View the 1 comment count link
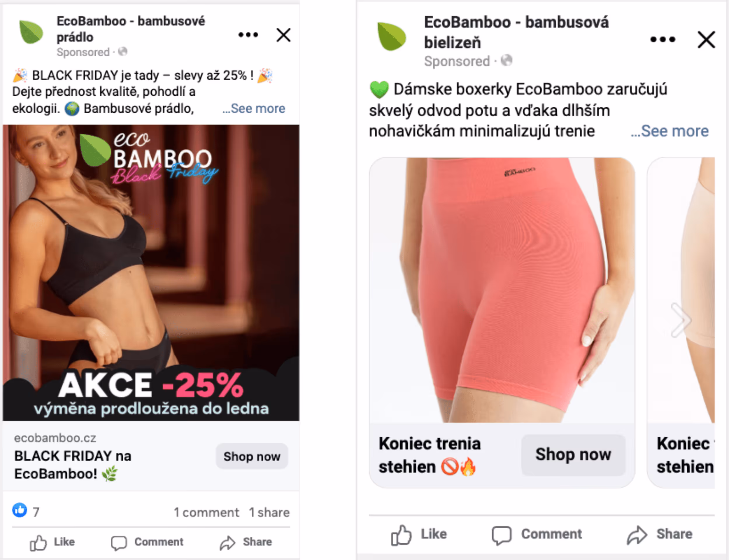 point(206,512)
